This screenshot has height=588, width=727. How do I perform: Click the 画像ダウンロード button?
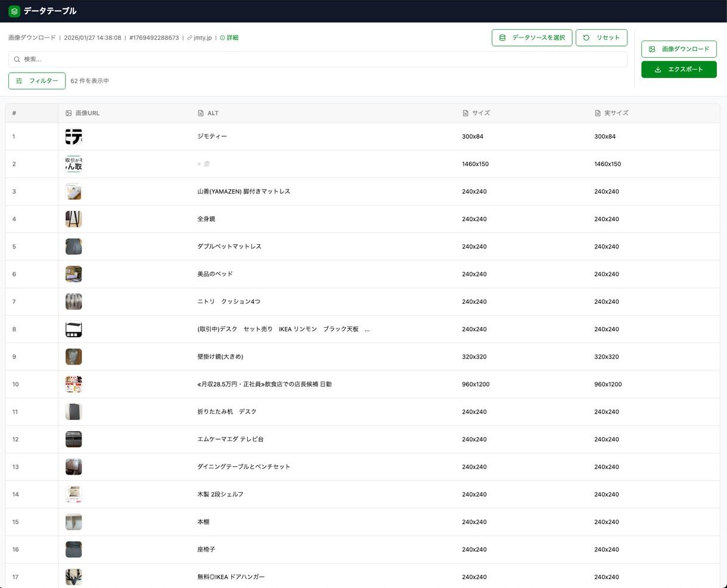click(x=679, y=49)
